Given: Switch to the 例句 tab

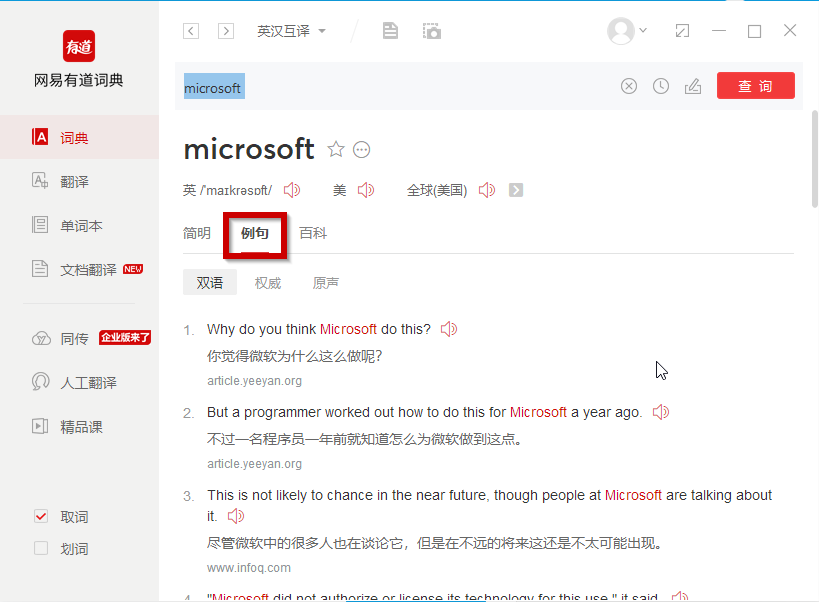Looking at the screenshot, I should pyautogui.click(x=255, y=233).
